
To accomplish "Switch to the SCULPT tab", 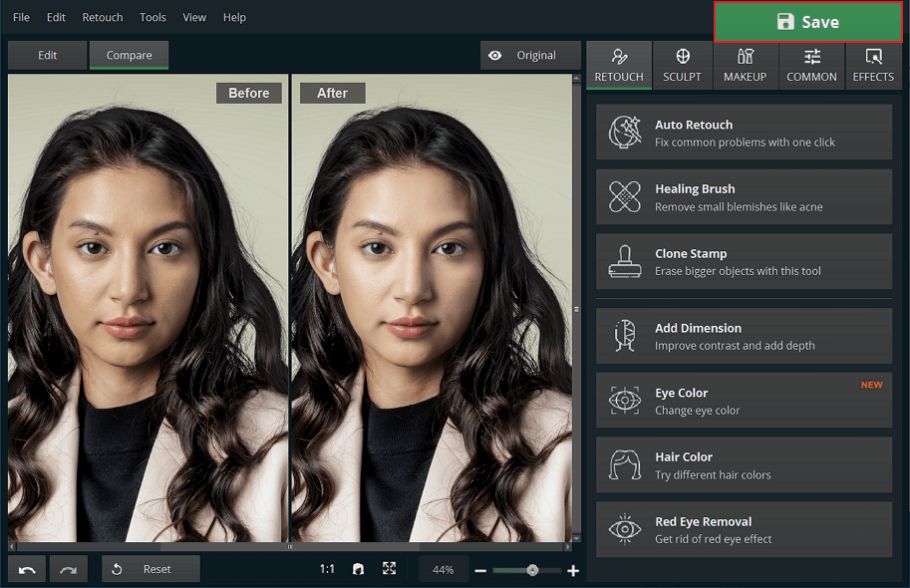I will tap(682, 65).
